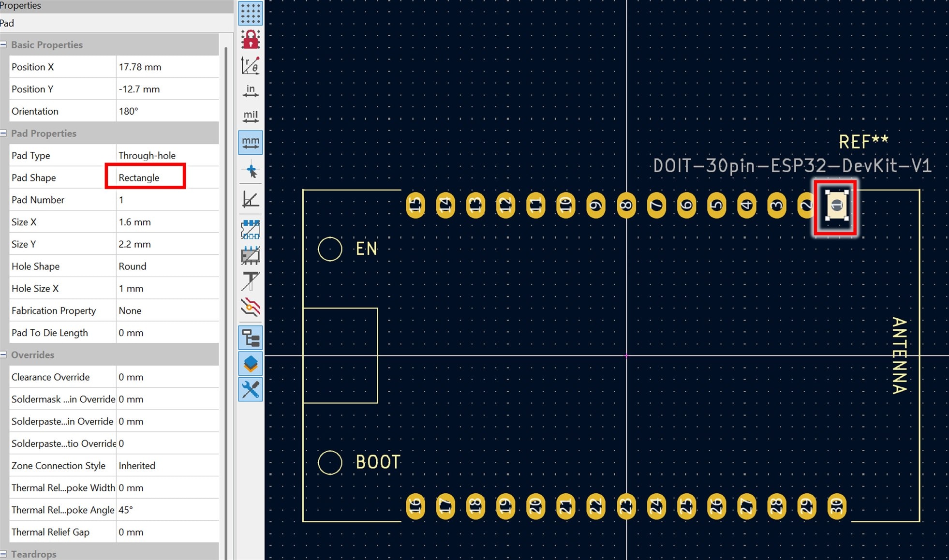Select pad 30 on the footprint
949x560 pixels.
[x=836, y=506]
